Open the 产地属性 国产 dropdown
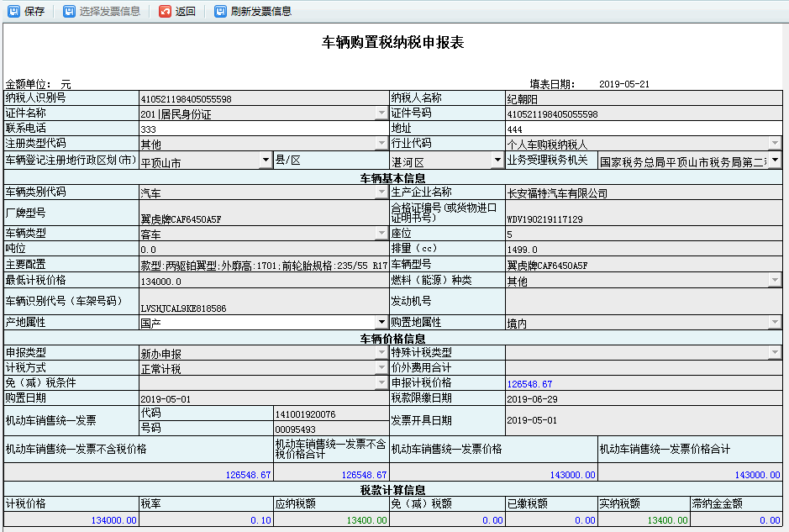Screen dimensions: 789x532 pyautogui.click(x=381, y=322)
